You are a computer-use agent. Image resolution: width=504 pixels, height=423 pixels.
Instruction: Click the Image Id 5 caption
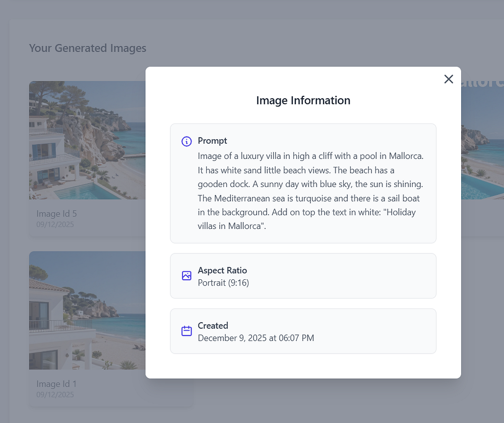pos(56,214)
